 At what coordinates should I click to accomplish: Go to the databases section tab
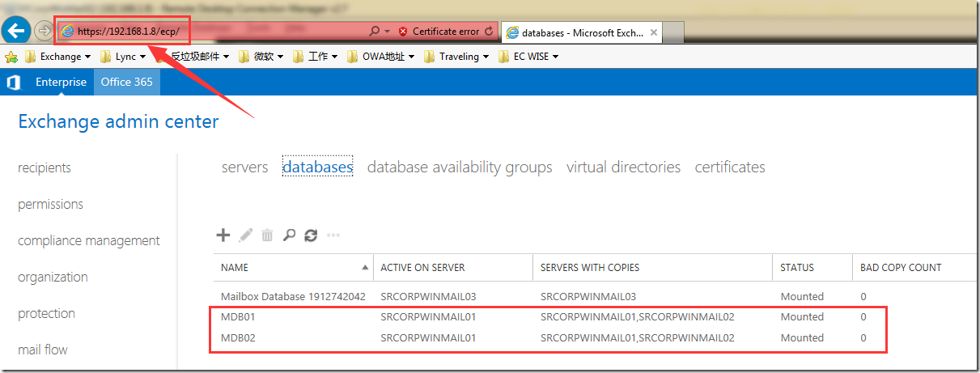[317, 167]
